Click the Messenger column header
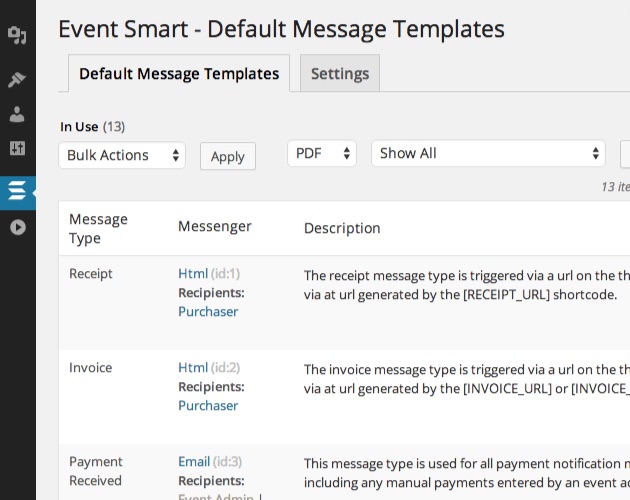This screenshot has width=630, height=500. pos(215,226)
